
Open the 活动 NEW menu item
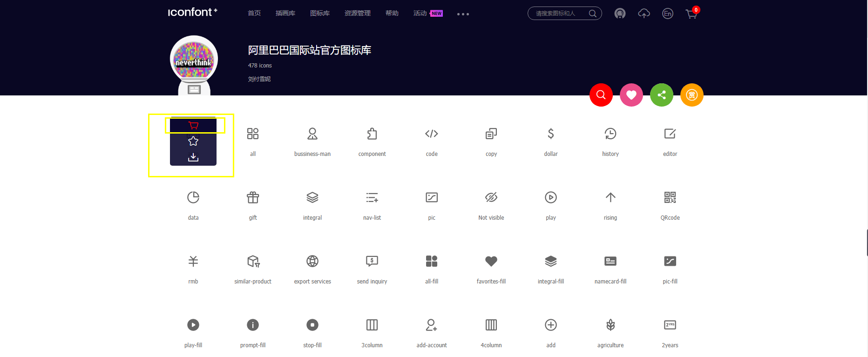click(428, 13)
